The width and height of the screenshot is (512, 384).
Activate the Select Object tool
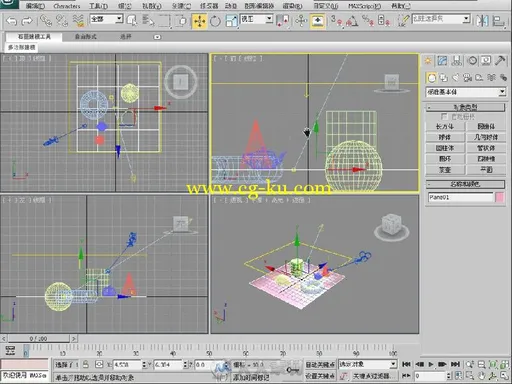click(132, 21)
